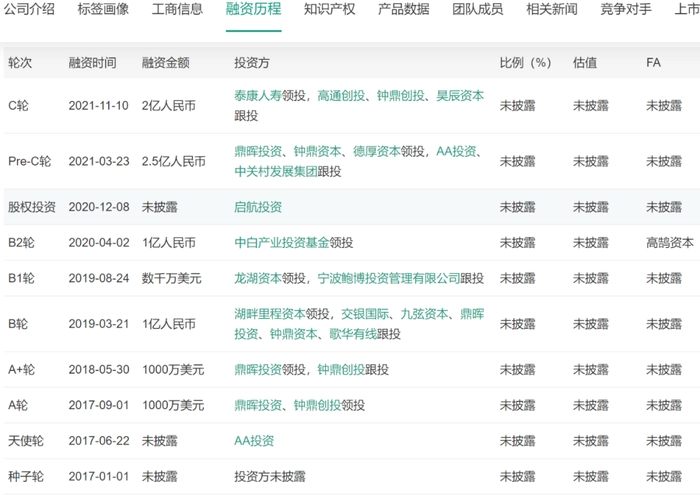The width and height of the screenshot is (700, 496).
Task: Click the 启航投资 investor link
Action: (x=257, y=207)
